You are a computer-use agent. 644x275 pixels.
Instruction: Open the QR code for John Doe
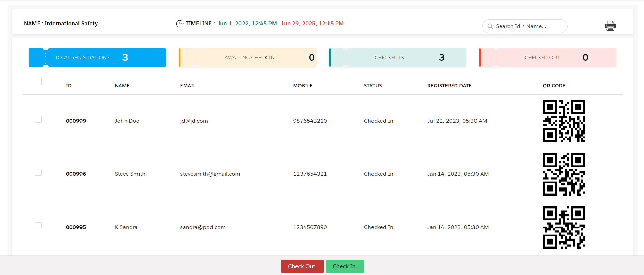564,121
